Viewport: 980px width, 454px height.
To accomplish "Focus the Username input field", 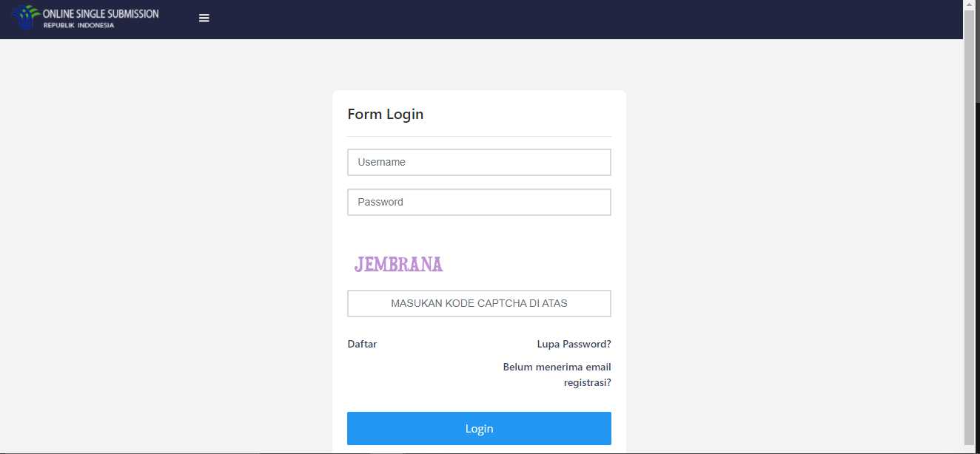I will coord(479,162).
